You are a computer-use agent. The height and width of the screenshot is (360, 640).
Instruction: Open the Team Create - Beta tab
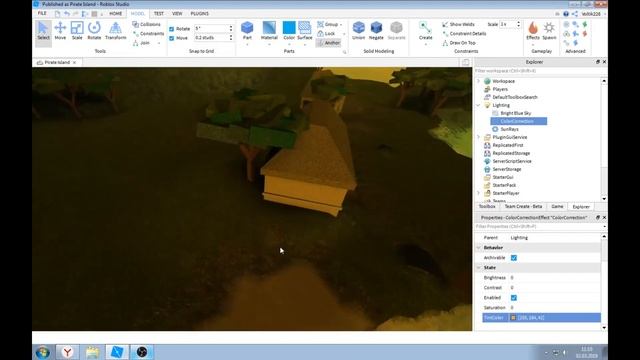(523, 207)
